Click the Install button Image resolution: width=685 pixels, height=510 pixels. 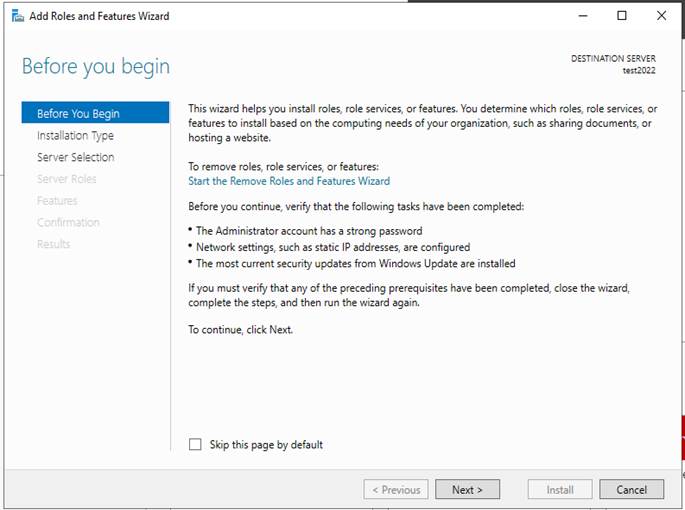click(560, 489)
